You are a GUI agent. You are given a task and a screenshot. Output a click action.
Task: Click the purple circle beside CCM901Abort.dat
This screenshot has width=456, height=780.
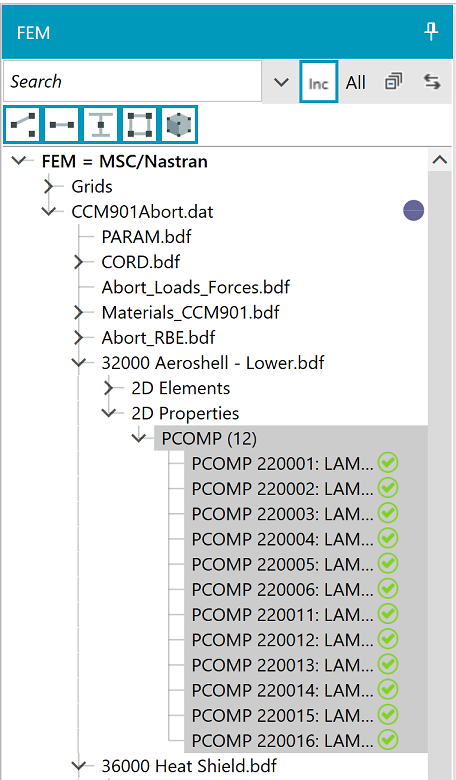[413, 210]
